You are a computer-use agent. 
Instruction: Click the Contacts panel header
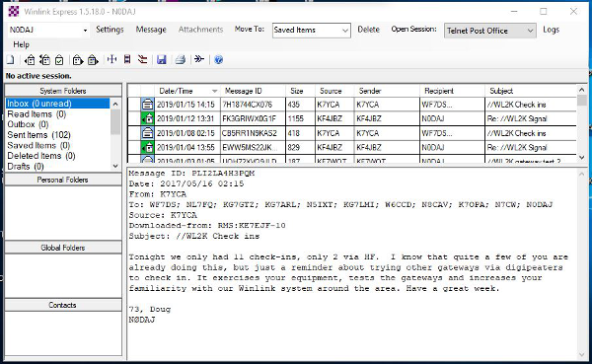pyautogui.click(x=63, y=305)
